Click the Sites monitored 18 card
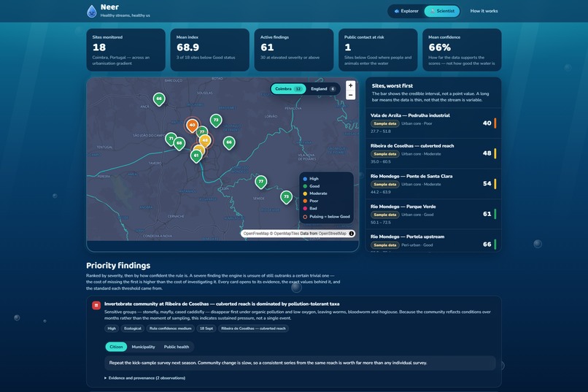The width and height of the screenshot is (588, 392). pos(125,50)
